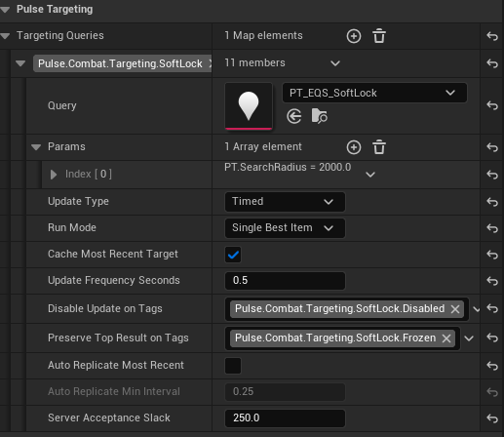Click the Query asset thumbnail

[249, 106]
